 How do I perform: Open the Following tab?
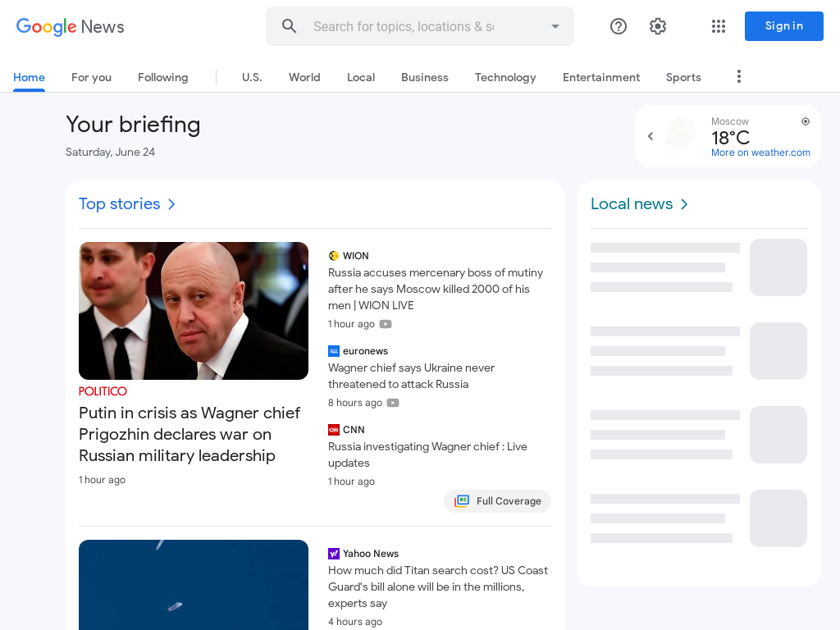(163, 77)
